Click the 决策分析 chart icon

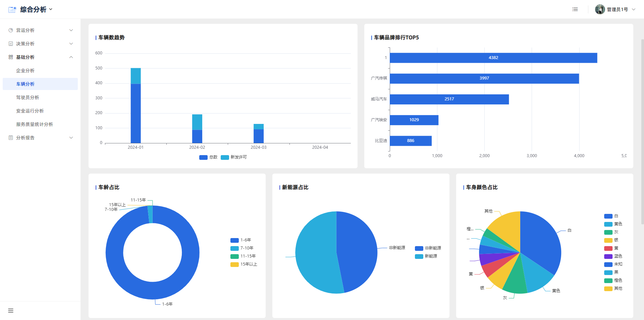(x=11, y=44)
